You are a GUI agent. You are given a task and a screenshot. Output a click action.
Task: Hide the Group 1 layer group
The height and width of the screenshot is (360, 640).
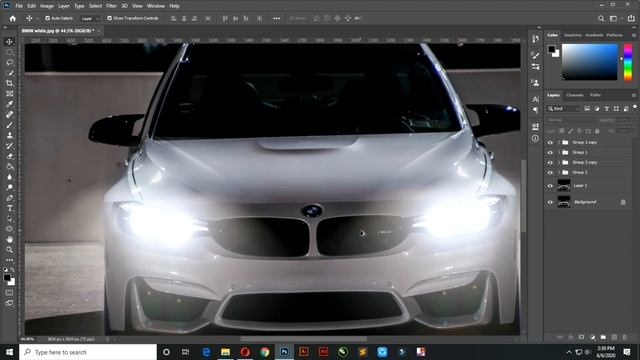550,153
